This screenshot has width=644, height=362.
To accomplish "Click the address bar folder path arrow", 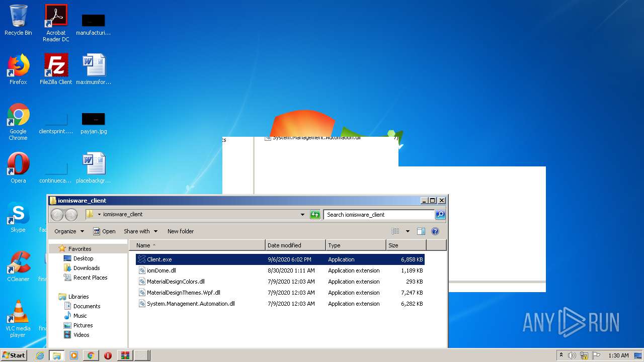I will click(x=99, y=215).
